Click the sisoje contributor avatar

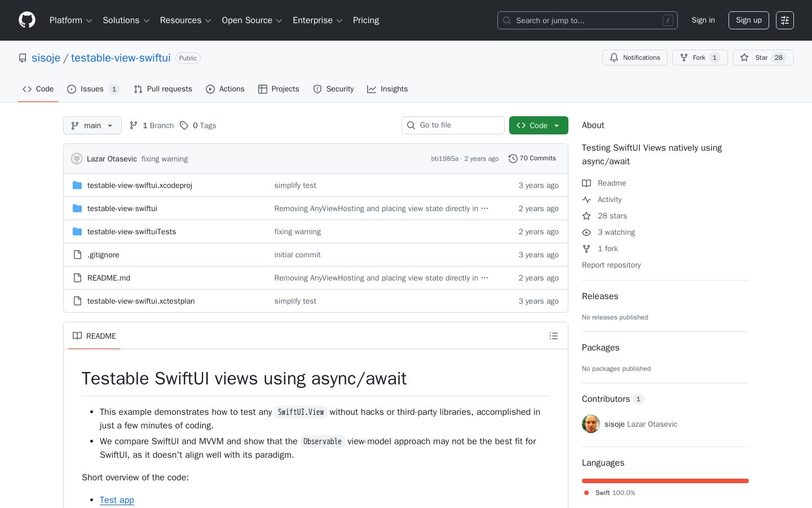coord(591,424)
